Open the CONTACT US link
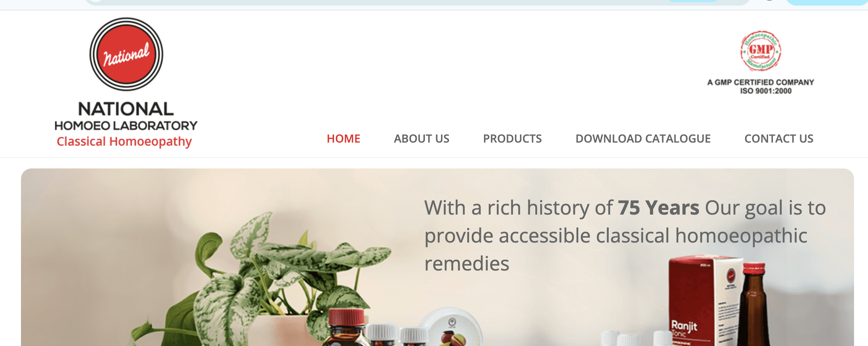868x346 pixels. pyautogui.click(x=779, y=139)
